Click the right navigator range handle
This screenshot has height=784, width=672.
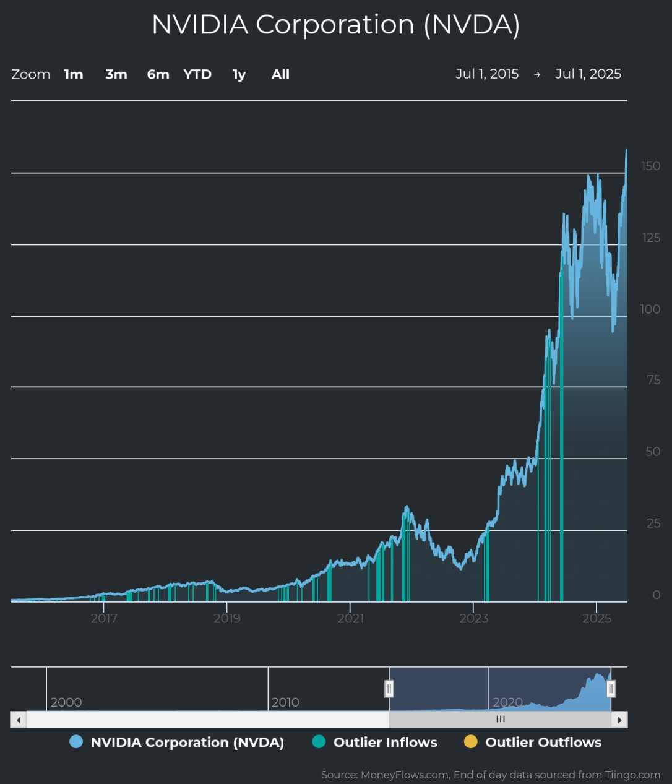[x=611, y=688]
